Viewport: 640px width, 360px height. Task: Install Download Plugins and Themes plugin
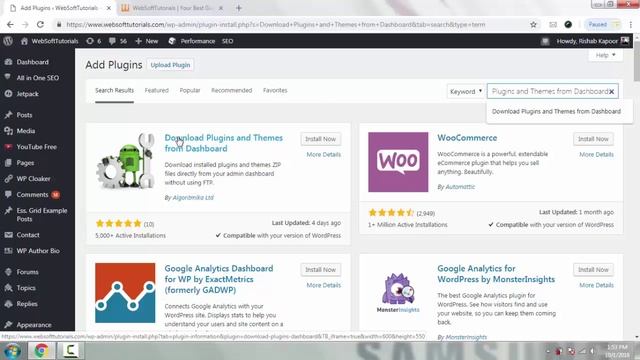(x=320, y=139)
